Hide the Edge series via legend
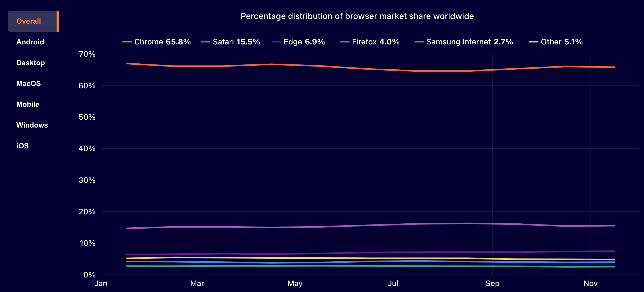Screen dimensions: 644x292 click(x=304, y=42)
